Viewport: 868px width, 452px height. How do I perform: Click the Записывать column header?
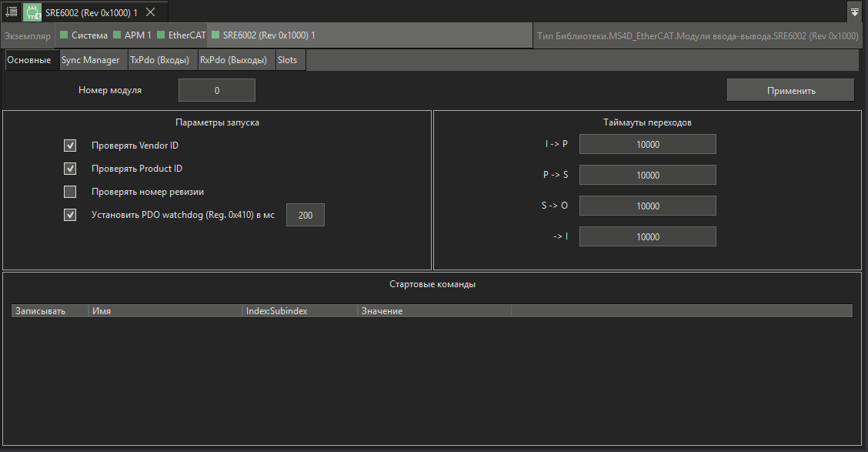[x=50, y=311]
